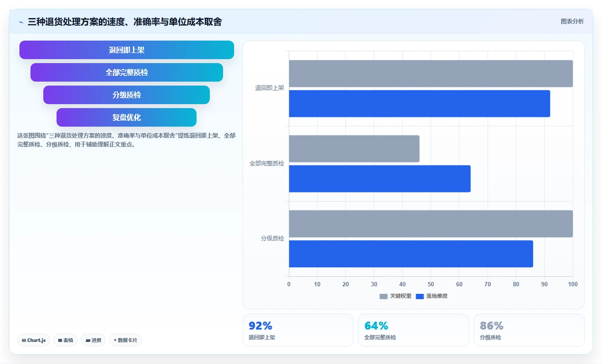Click the lightning icon beside the title
602x364 pixels.
tap(21, 22)
